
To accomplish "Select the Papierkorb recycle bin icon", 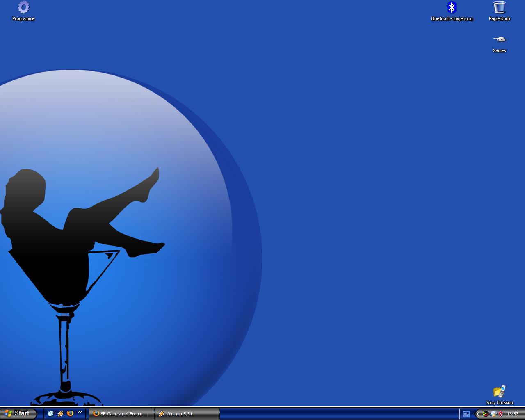I will [499, 11].
